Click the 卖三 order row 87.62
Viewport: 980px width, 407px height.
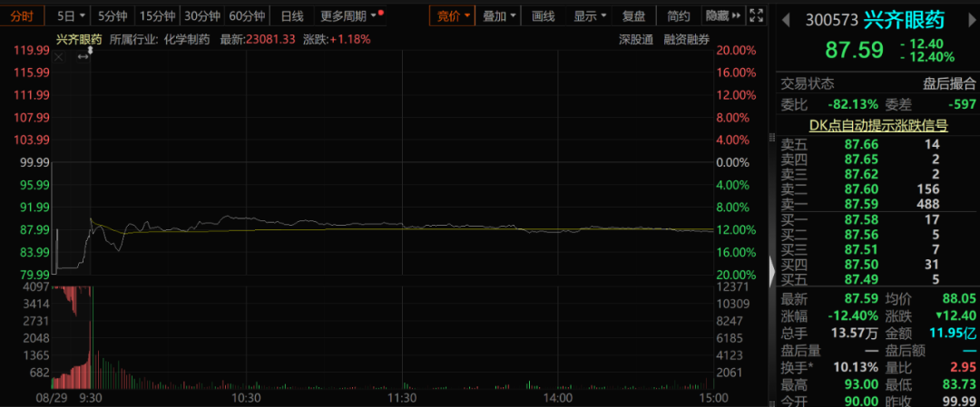click(x=878, y=174)
